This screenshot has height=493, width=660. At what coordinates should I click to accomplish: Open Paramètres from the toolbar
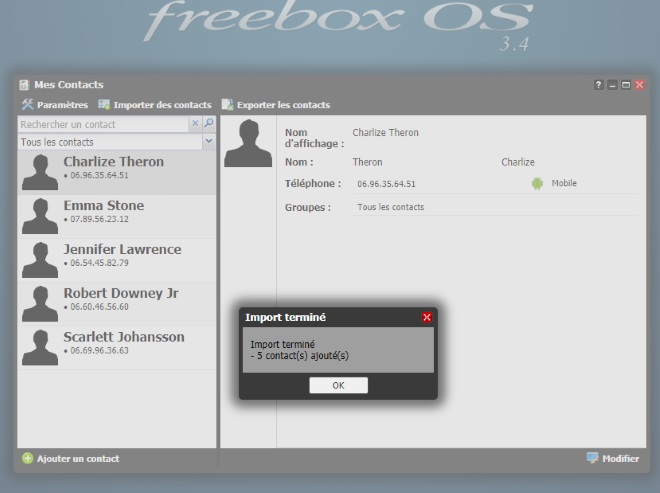(54, 105)
